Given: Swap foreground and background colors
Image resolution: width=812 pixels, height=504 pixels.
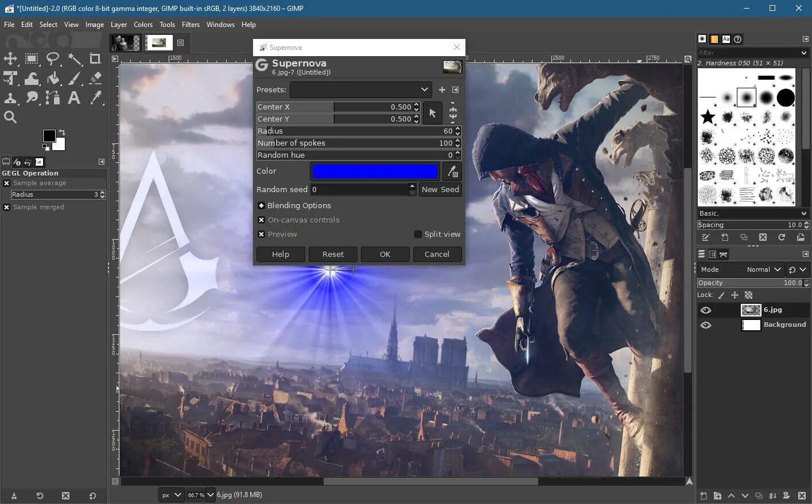Looking at the screenshot, I should [x=62, y=132].
